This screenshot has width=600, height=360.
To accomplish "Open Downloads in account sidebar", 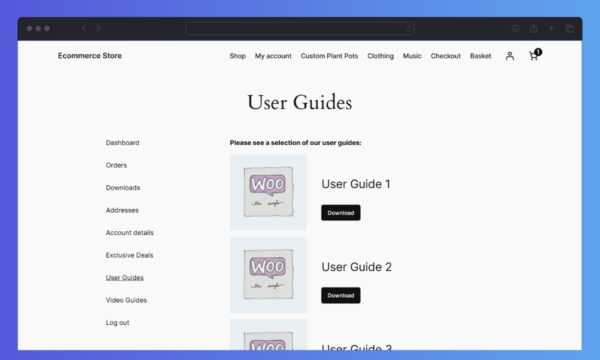I will pos(123,187).
